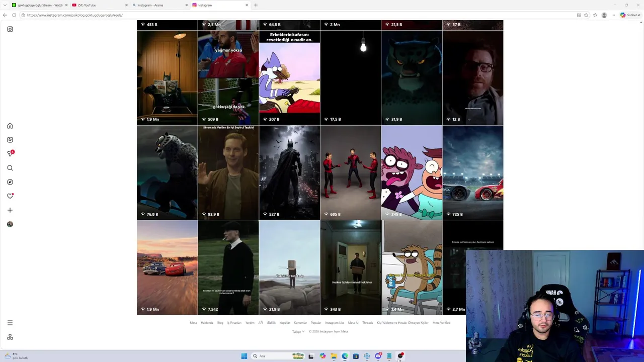644x362 pixels.
Task: Open the snow leopard reel with 76,8 B views
Action: click(x=167, y=172)
